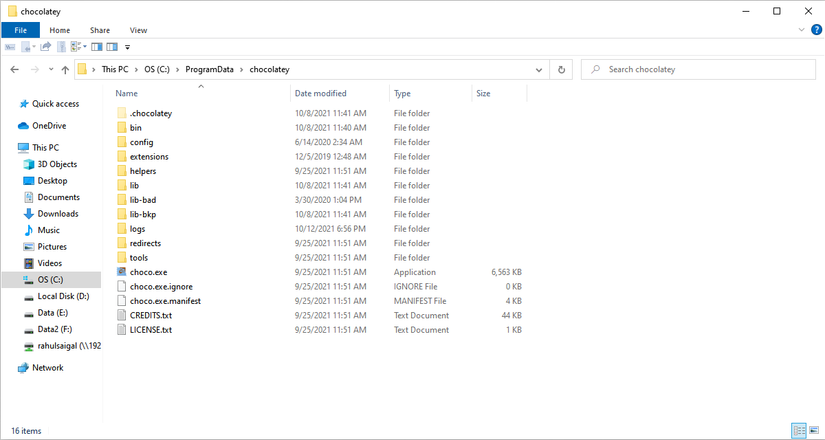Viewport: 825px width, 440px height.
Task: Open the View ribbon tab
Action: (x=138, y=31)
